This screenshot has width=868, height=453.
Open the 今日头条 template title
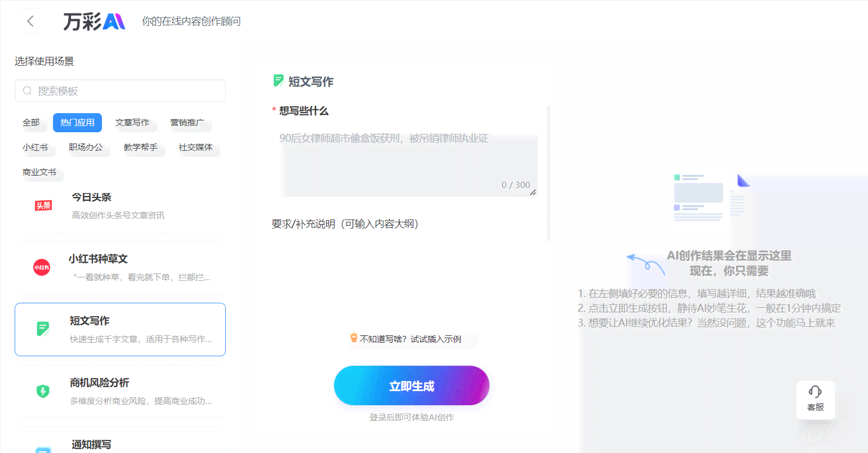[x=91, y=197]
